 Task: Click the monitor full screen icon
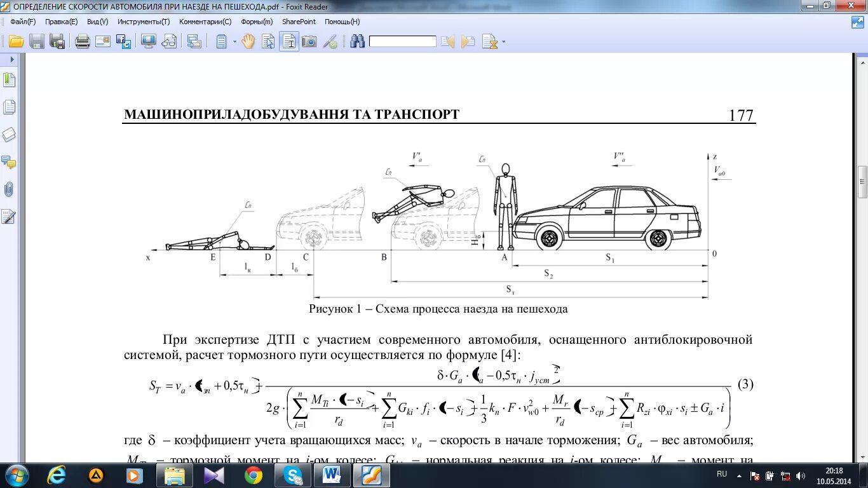pos(148,42)
